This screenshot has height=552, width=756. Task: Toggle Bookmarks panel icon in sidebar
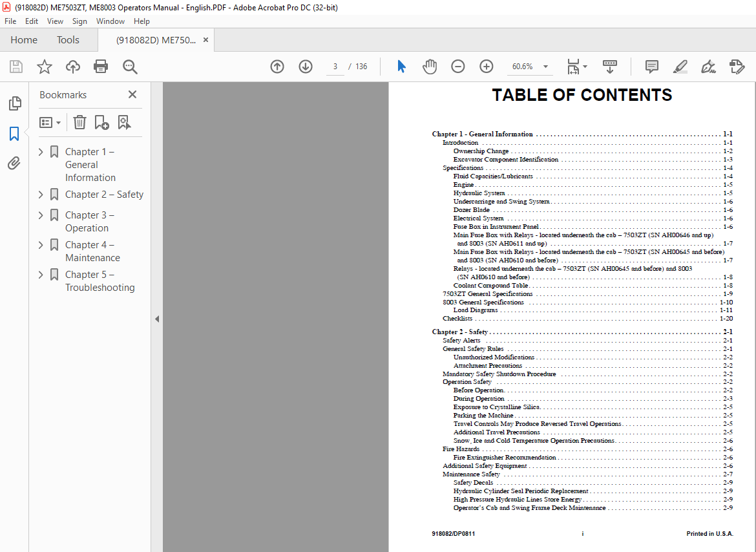point(14,134)
